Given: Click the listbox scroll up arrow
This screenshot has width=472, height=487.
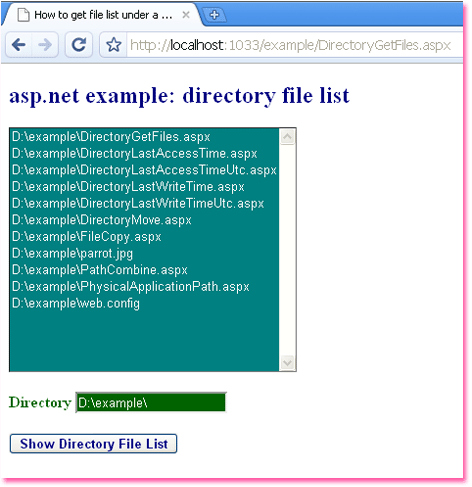Looking at the screenshot, I should coord(287,137).
